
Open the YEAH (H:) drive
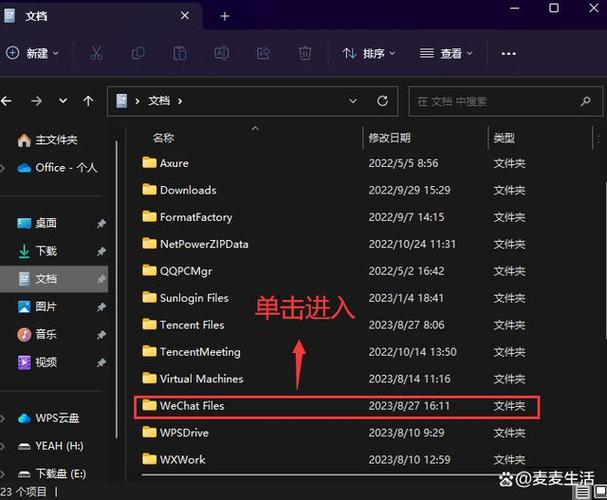coord(50,446)
